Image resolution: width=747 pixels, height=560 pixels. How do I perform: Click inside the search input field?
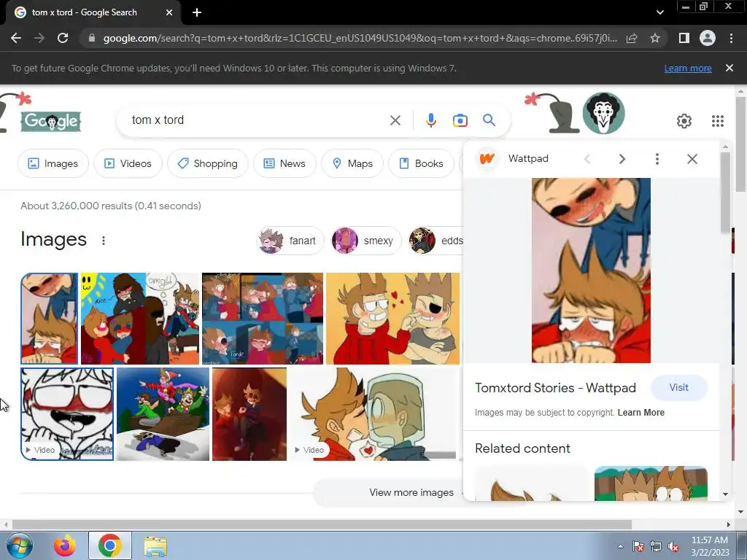click(258, 120)
